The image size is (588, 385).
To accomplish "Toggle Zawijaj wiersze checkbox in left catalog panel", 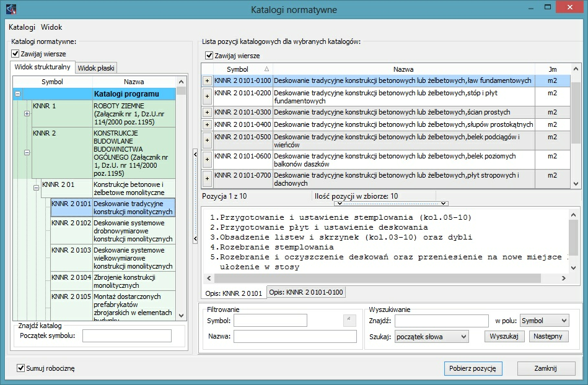I will 15,54.
